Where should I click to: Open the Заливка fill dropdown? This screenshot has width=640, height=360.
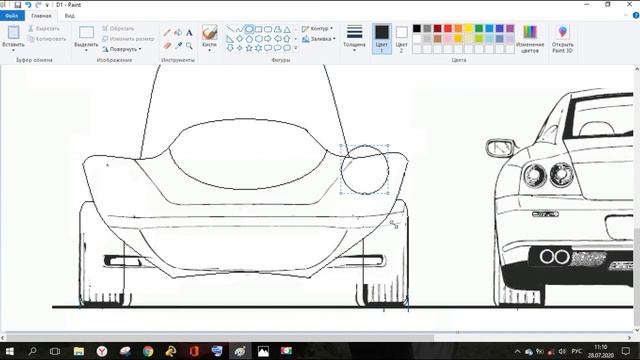tap(319, 39)
